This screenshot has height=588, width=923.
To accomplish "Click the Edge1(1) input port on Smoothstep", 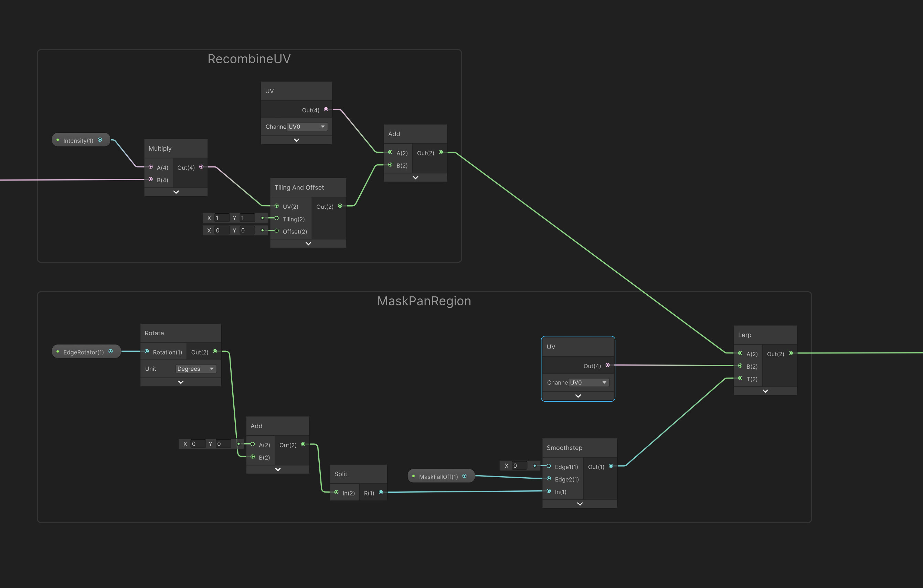I will 549,467.
